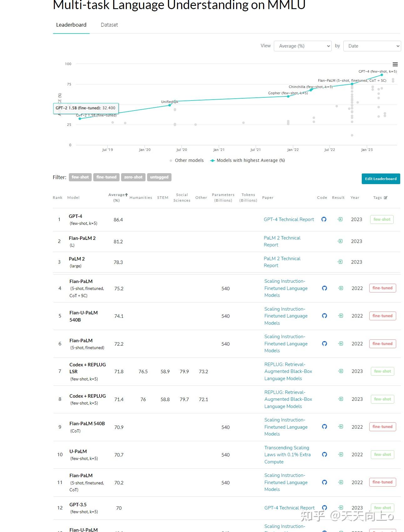
Task: Click the Edit Leaderboard button
Action: 381,179
